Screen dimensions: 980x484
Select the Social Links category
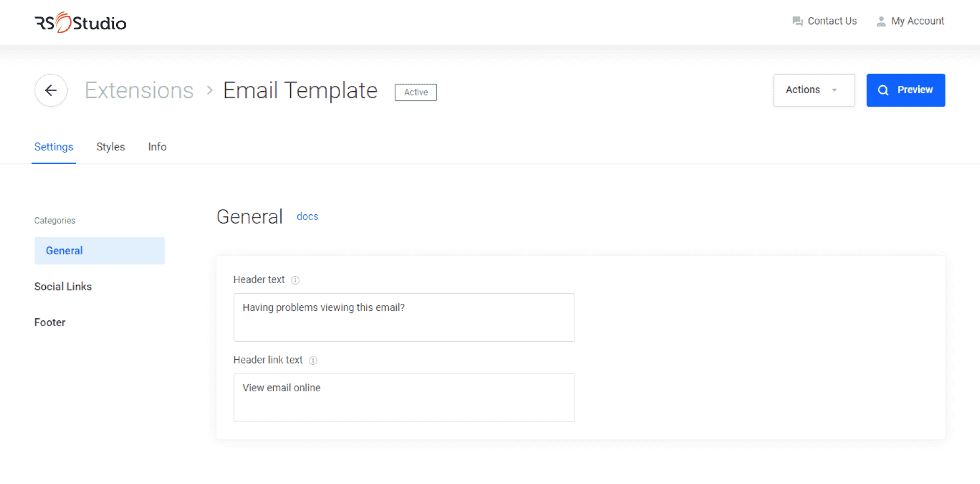click(x=63, y=287)
